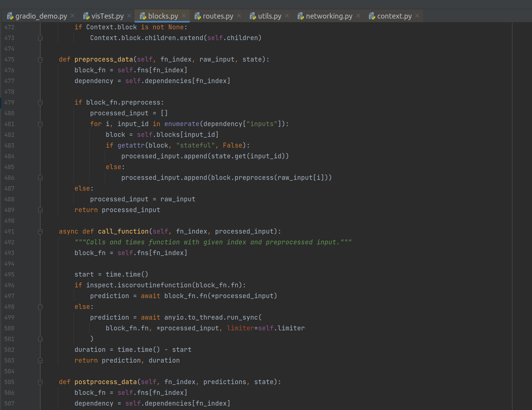Viewport: 532px width, 410px height.
Task: Click 'processed_input = raw_input' on line 488
Action: pos(143,199)
